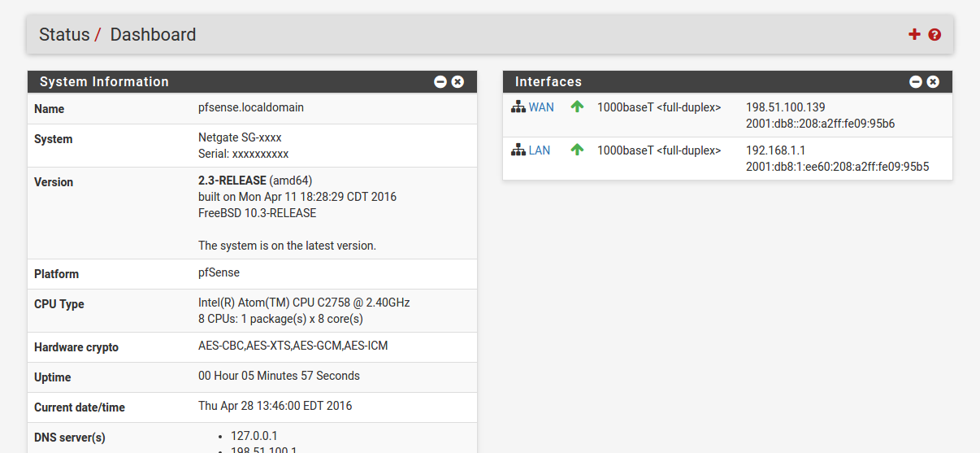Viewport: 980px width, 453px height.
Task: Close the System Information widget
Action: coord(458,81)
